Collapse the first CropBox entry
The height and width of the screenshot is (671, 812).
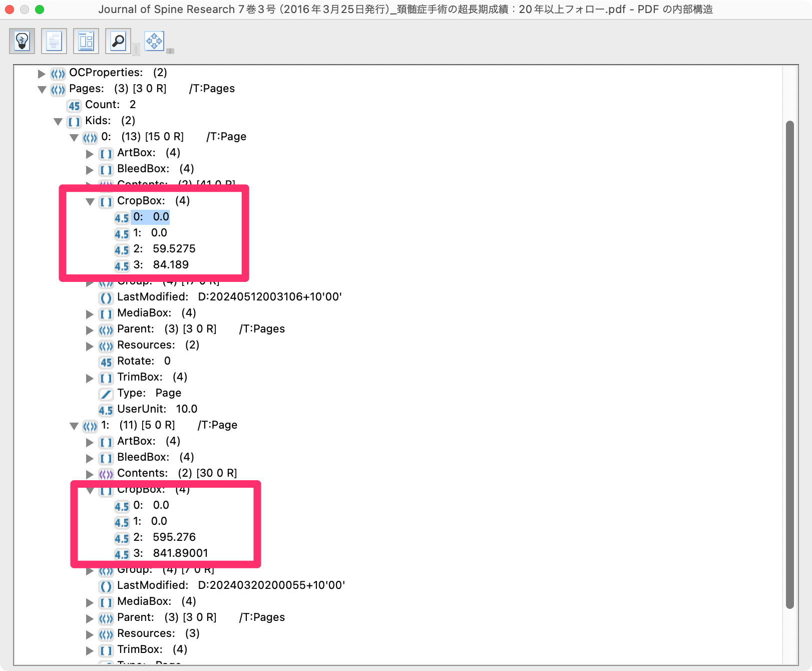(90, 202)
